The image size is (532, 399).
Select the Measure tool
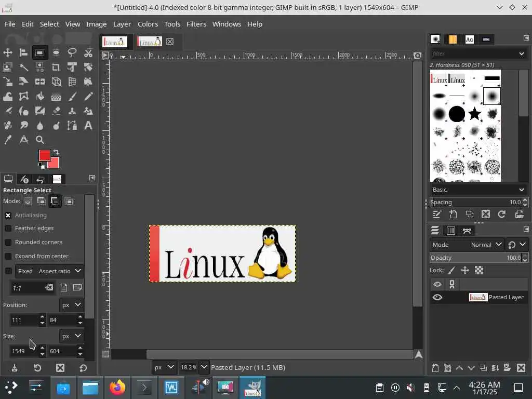pos(23,140)
